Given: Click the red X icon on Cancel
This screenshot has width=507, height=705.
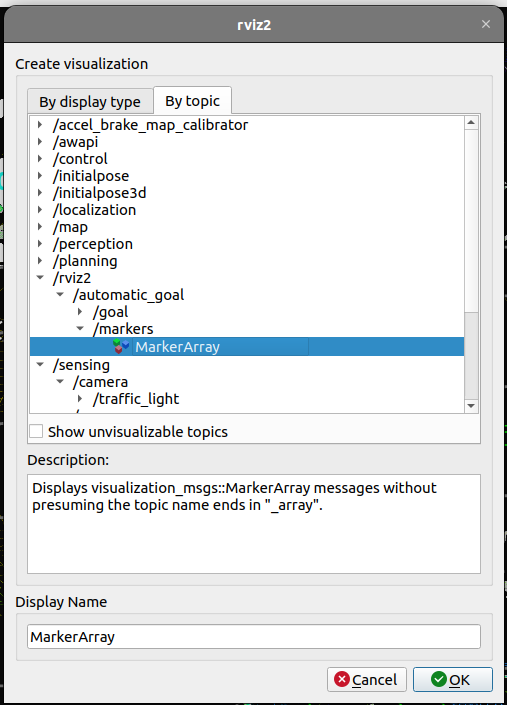Looking at the screenshot, I should coord(342,679).
